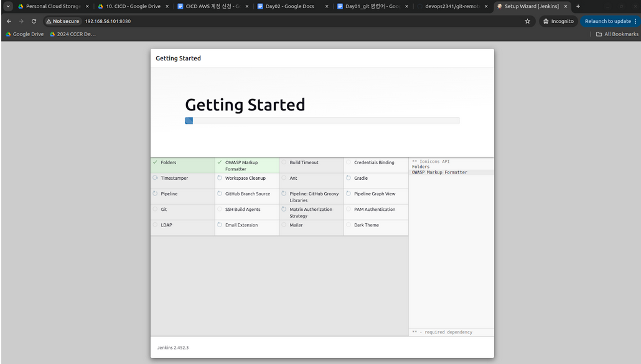Open the Google Drive bookmark

tap(24, 34)
